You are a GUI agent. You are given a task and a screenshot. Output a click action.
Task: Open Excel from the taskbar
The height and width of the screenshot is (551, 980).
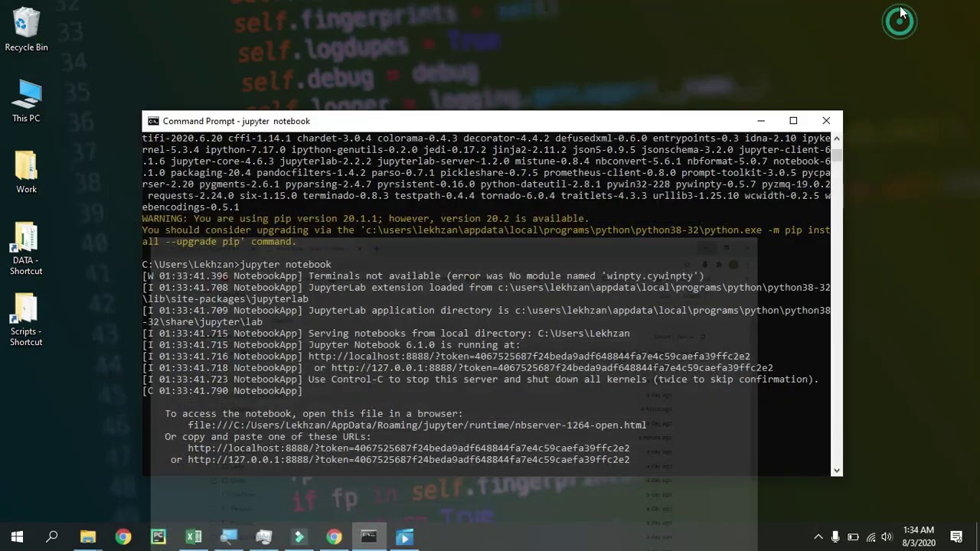(194, 537)
